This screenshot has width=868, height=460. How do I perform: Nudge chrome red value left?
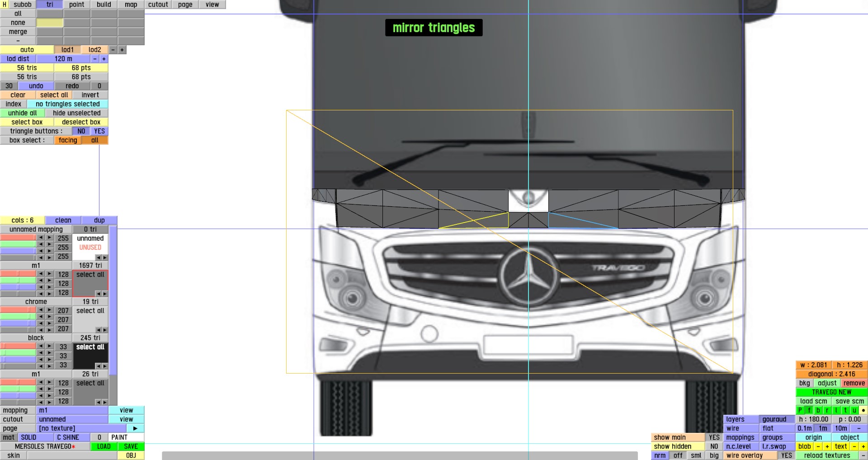pos(41,310)
